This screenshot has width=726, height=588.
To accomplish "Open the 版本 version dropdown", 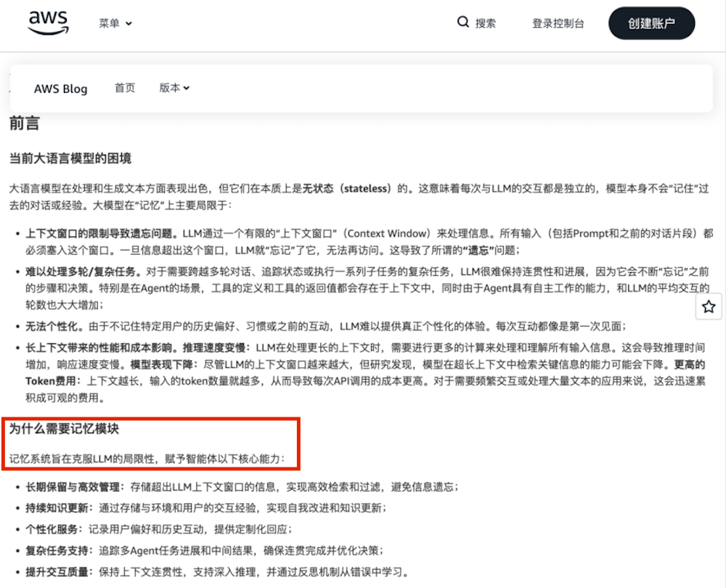I will 174,88.
